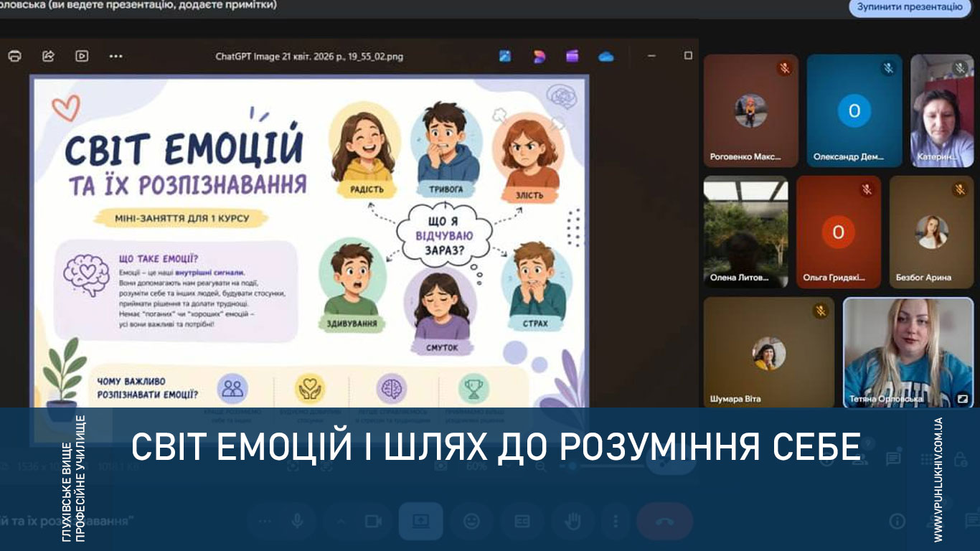Start slideshow from the Photos toolbar
The width and height of the screenshot is (980, 551).
coord(82,56)
